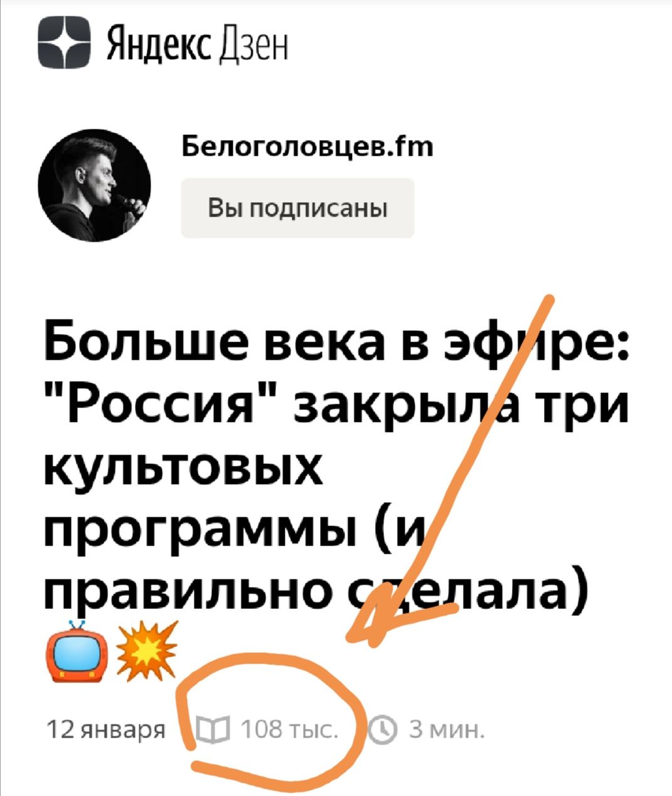This screenshot has height=796, width=672.
Task: Open the Белоголовцев.fm channel name link
Action: (x=307, y=147)
